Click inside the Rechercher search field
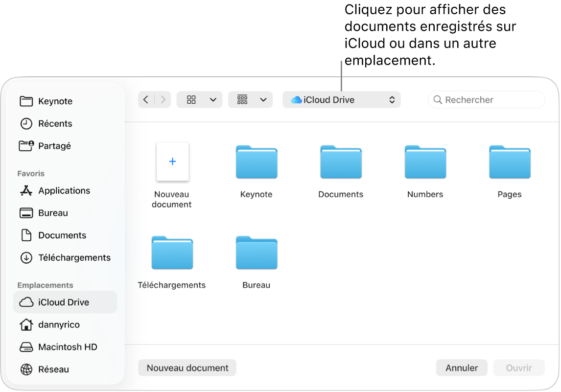Viewport: 561px width, 392px height. pyautogui.click(x=486, y=99)
